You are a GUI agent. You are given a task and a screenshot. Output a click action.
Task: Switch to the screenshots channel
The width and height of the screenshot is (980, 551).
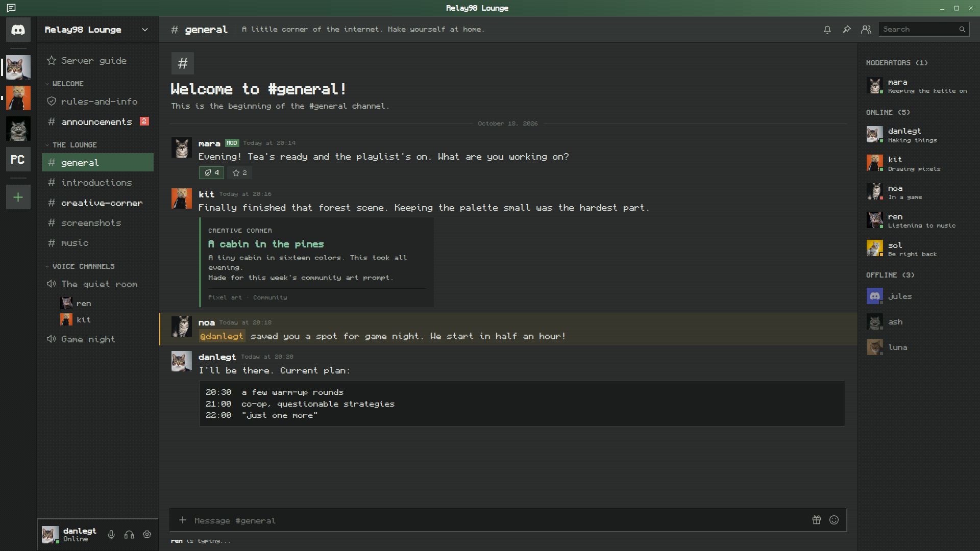coord(97,223)
